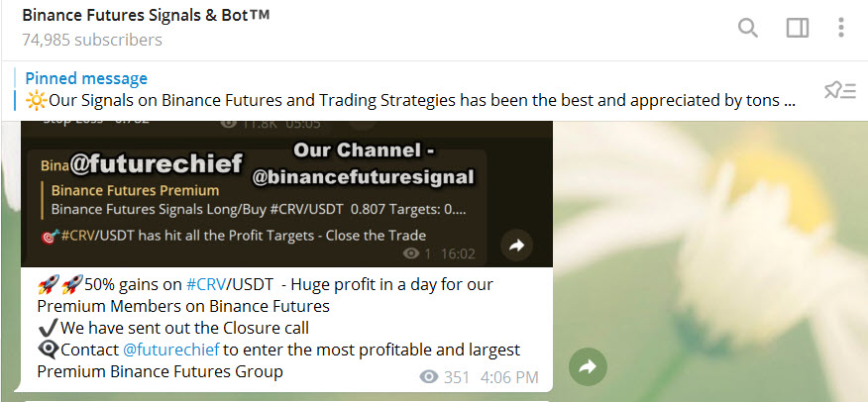Toggle the side panel icon
The height and width of the screenshot is (402, 868).
click(x=798, y=27)
